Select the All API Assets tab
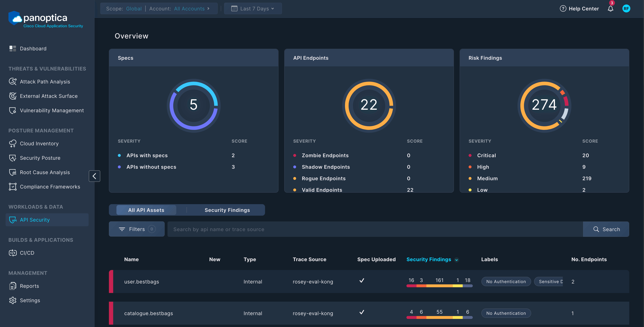The width and height of the screenshot is (644, 327). 146,210
